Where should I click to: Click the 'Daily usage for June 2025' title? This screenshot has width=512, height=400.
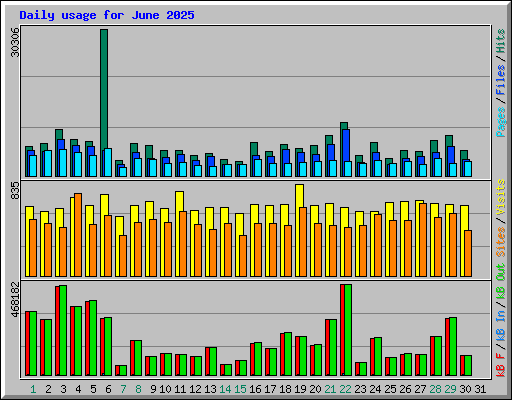pos(107,15)
